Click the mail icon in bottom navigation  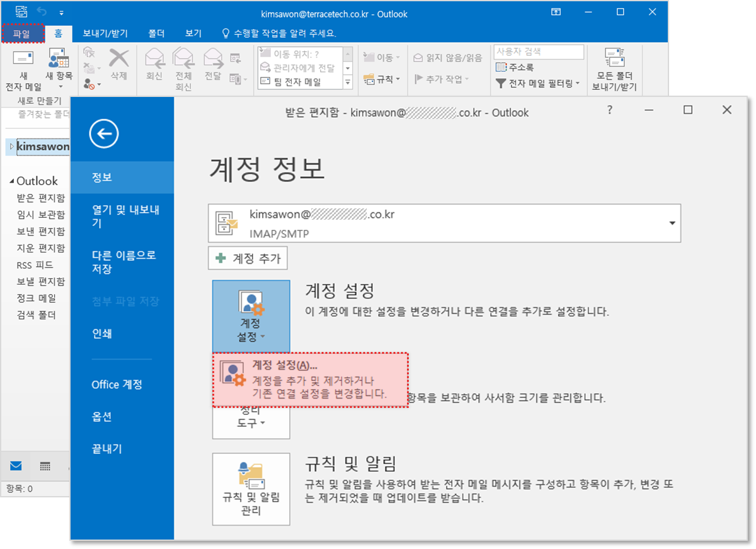click(x=16, y=467)
